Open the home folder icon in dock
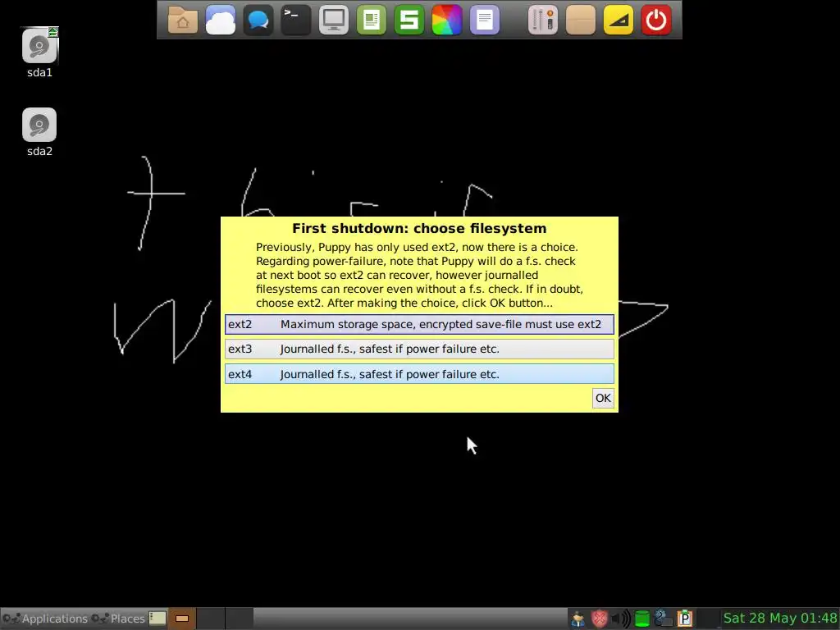The height and width of the screenshot is (630, 840). (183, 20)
